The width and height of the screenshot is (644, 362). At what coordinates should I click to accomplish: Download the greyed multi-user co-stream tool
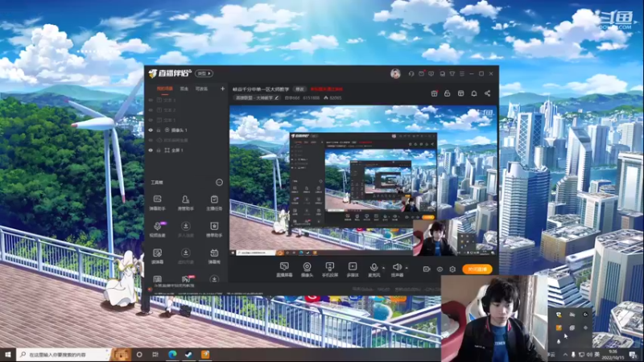coord(186,229)
